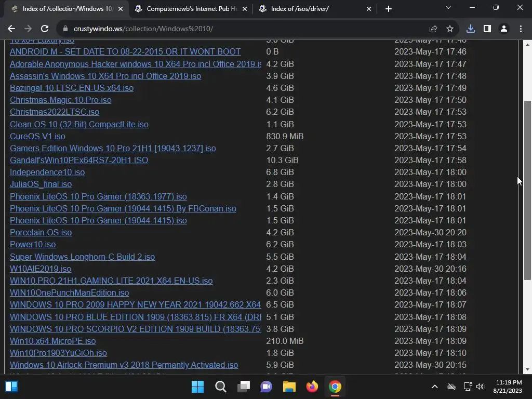Download Adorable Anonymous Hacker windows 10 iso
Screen dimensions: 532x399
136,64
